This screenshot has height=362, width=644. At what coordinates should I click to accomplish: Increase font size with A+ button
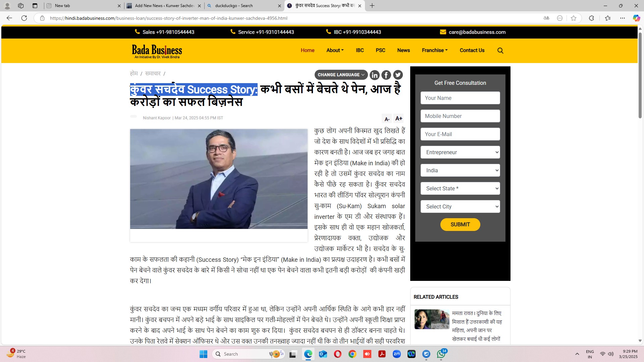tap(398, 118)
